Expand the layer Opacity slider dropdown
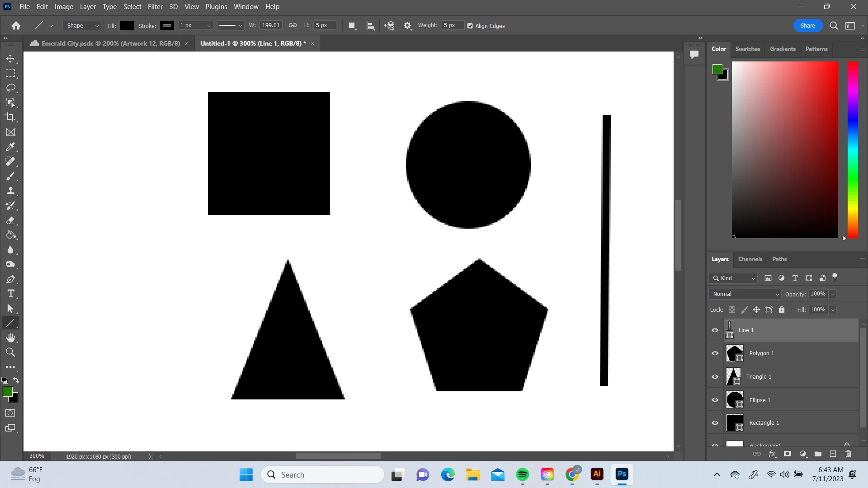 coord(833,294)
